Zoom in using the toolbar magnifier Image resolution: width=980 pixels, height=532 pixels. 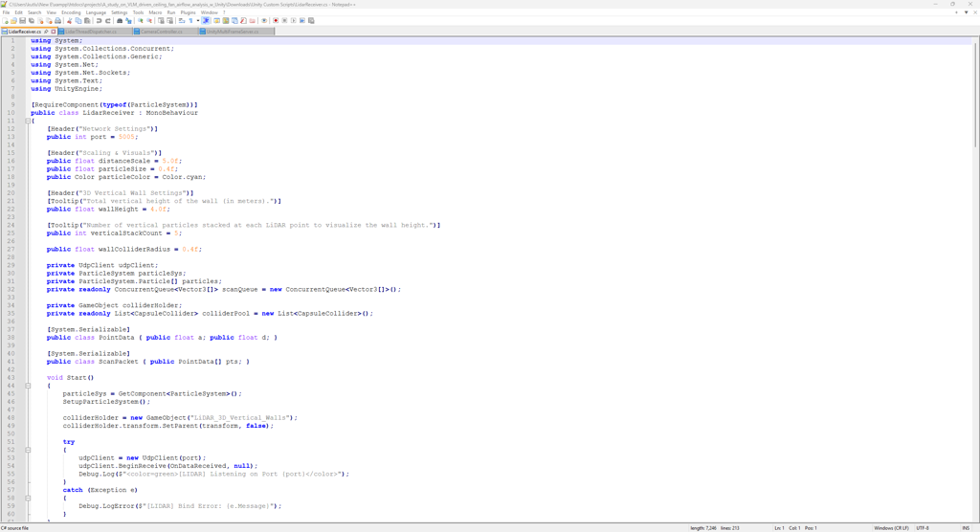point(141,21)
